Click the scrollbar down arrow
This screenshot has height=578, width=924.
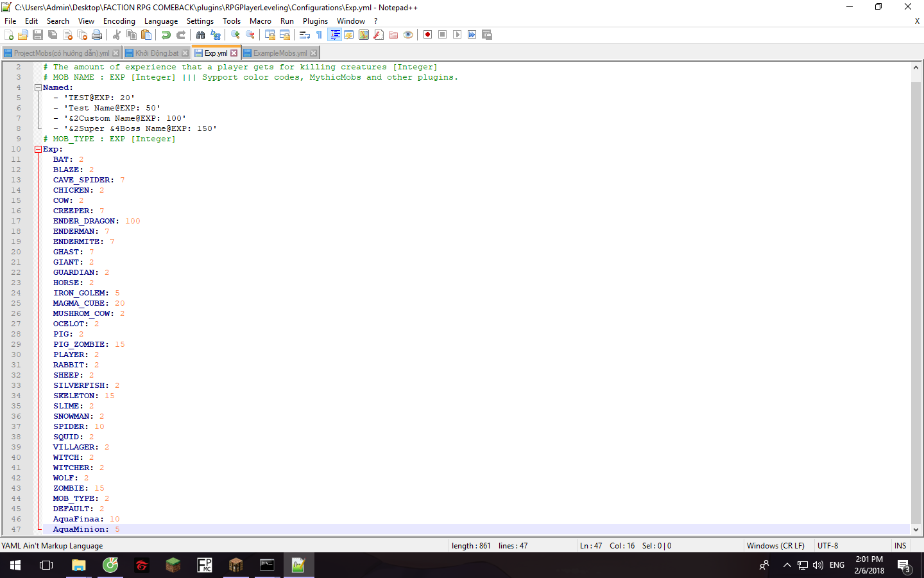[x=916, y=530]
